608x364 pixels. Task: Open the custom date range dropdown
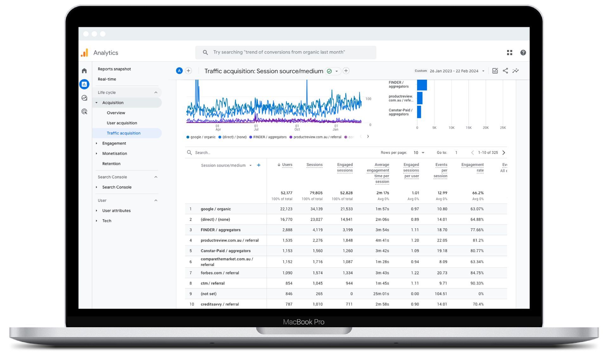[450, 71]
